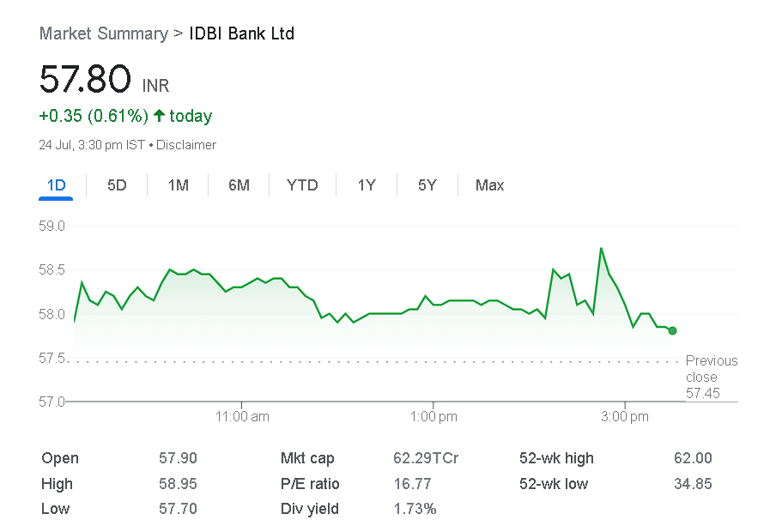
Task: Open the 1M time range tab
Action: point(178,185)
